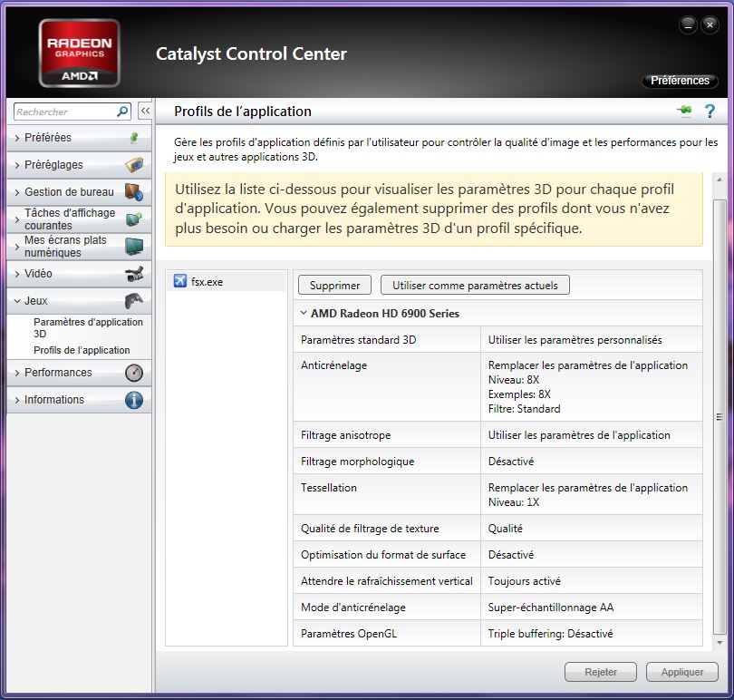Open Paramètres d'application 3D page
The image size is (734, 700).
point(88,327)
